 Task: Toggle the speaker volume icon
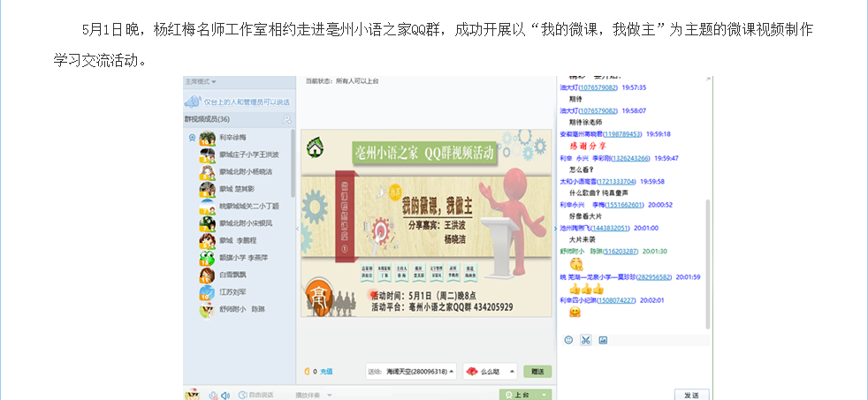(x=225, y=395)
